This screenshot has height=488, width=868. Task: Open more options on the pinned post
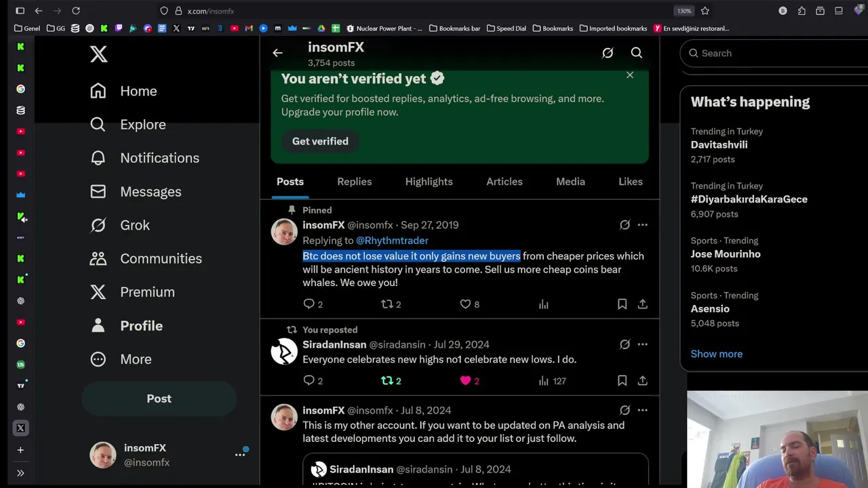[642, 225]
